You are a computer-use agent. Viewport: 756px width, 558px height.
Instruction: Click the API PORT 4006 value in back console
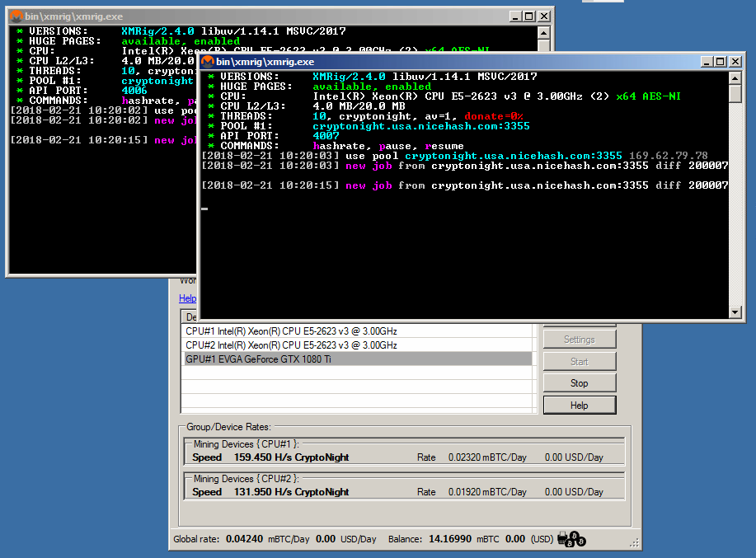pyautogui.click(x=134, y=91)
